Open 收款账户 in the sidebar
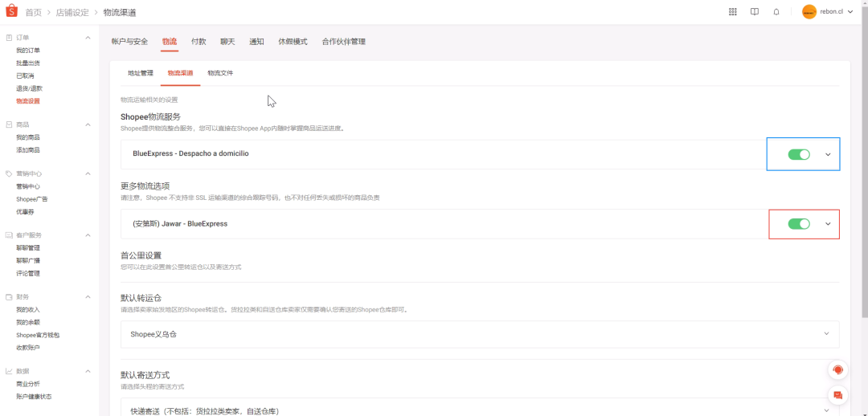Screen dimensions: 868x416 point(28,348)
